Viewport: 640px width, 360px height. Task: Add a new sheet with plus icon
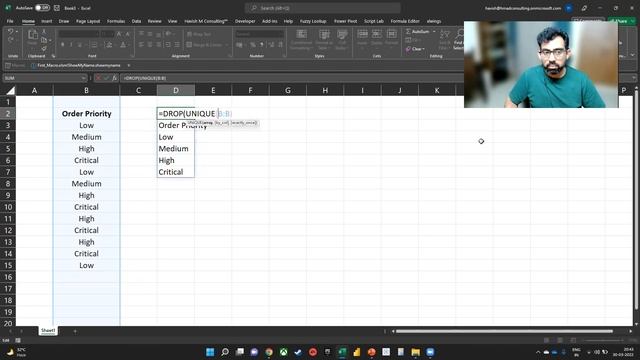[75, 331]
